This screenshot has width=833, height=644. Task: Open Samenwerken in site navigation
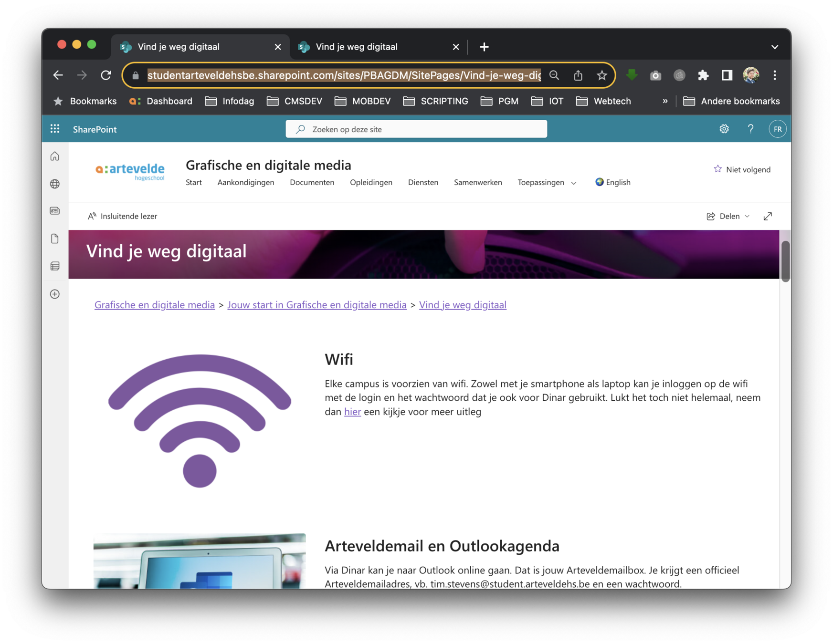(x=478, y=182)
